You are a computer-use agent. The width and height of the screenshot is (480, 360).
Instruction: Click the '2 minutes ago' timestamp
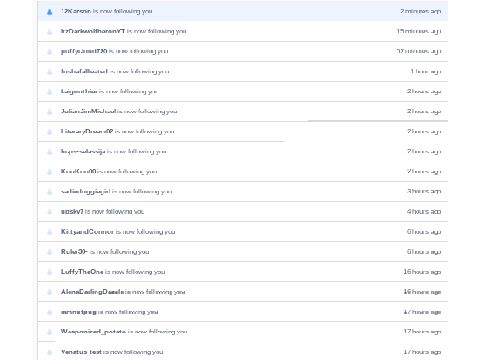point(420,11)
